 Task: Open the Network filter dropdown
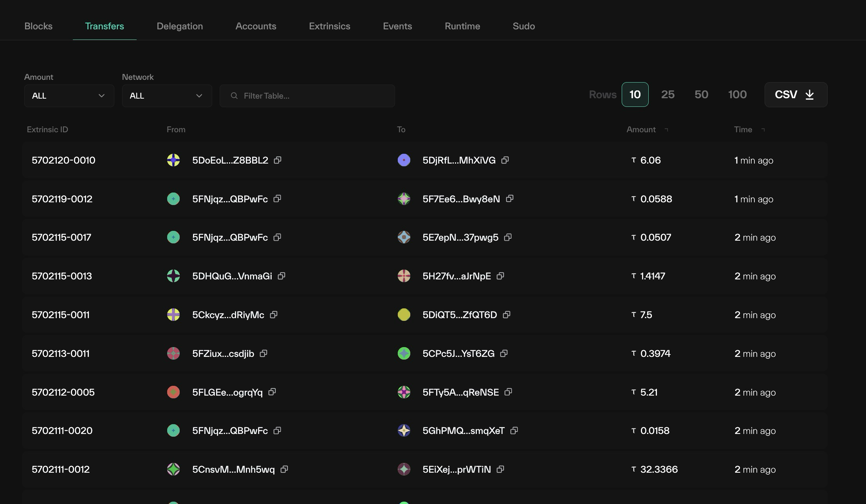click(x=167, y=96)
